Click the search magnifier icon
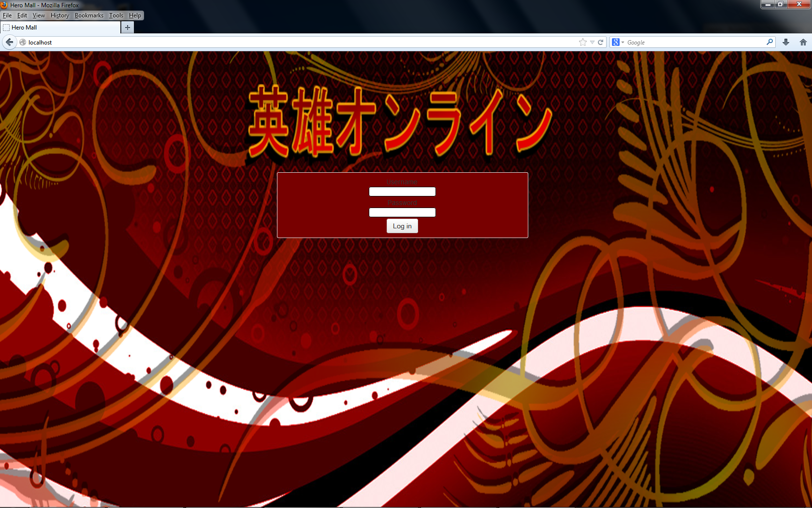The height and width of the screenshot is (508, 812). pyautogui.click(x=769, y=42)
